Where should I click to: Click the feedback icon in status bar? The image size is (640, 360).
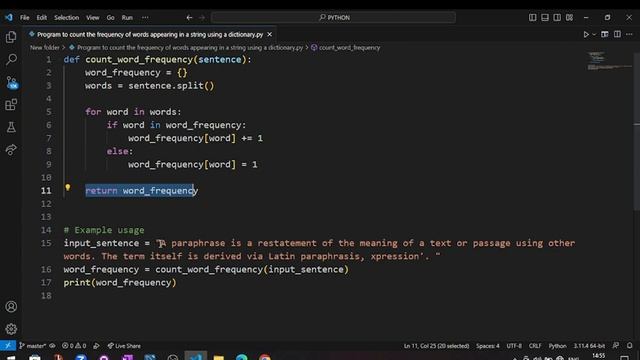click(x=616, y=346)
